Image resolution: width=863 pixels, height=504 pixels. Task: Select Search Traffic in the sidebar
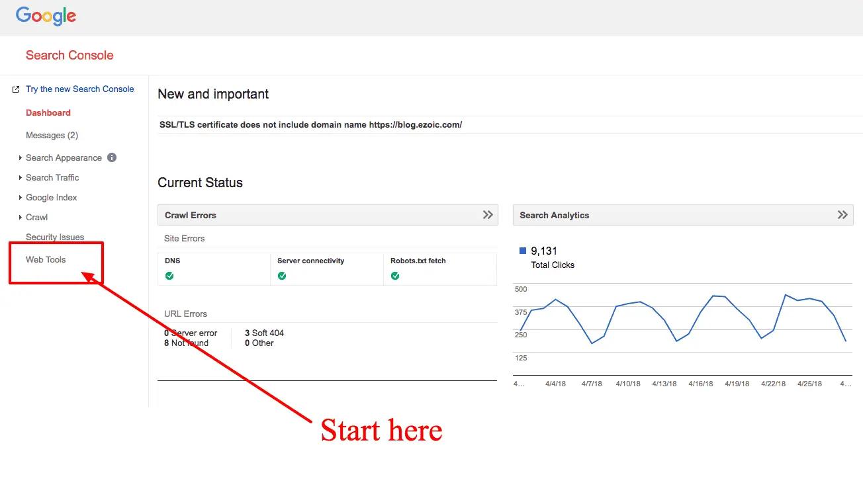pos(52,177)
